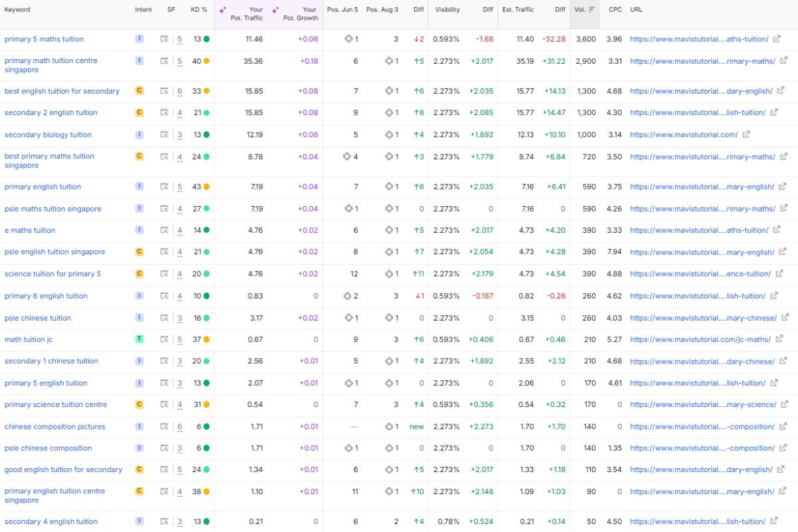Open the math tuition jc keyword link
The width and height of the screenshot is (798, 532).
pos(29,340)
